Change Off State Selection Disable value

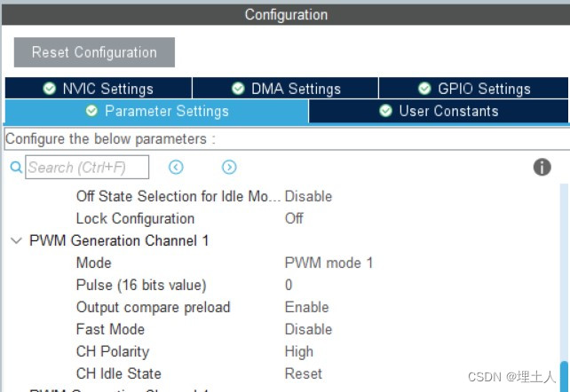[308, 196]
